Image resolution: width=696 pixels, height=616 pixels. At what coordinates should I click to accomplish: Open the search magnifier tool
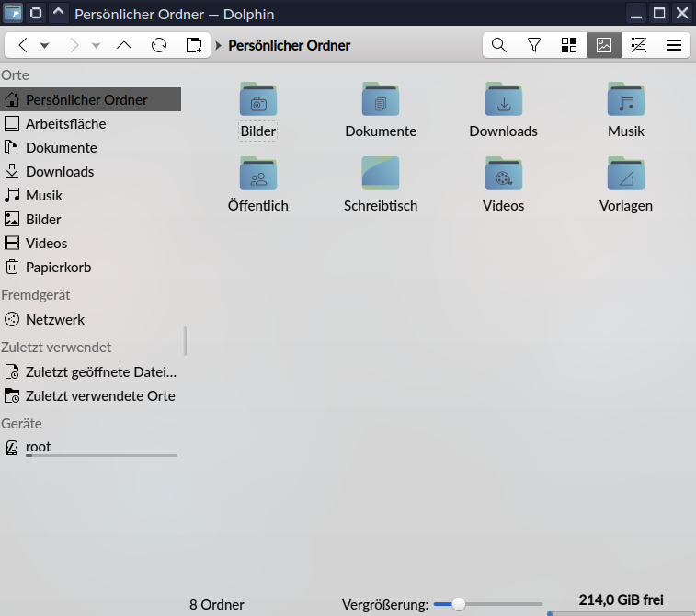(x=499, y=45)
